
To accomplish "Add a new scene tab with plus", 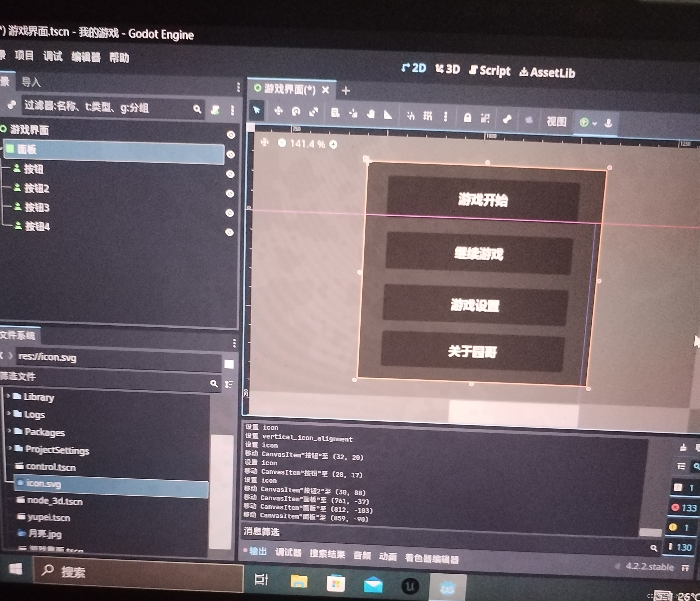I will pos(346,91).
